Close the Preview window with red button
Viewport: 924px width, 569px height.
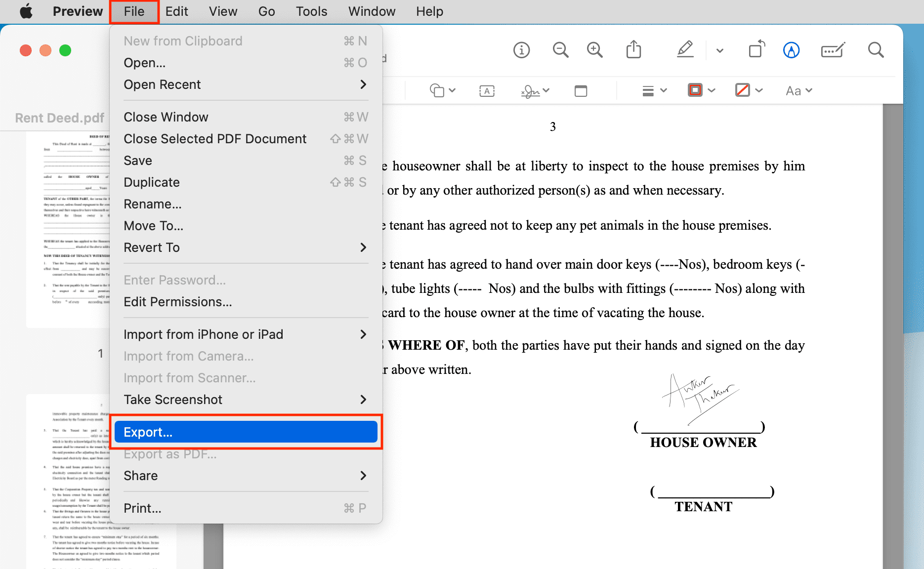point(26,50)
